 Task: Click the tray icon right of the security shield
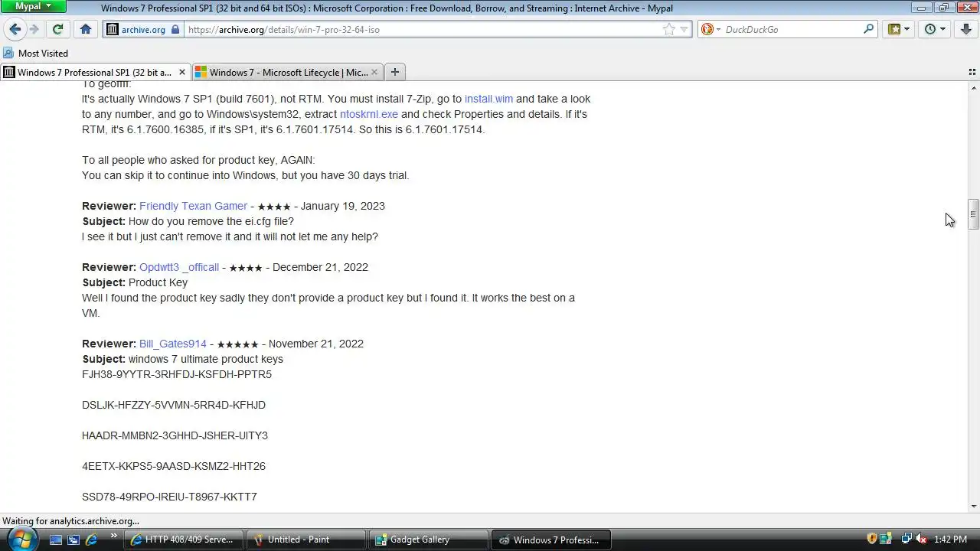point(887,540)
